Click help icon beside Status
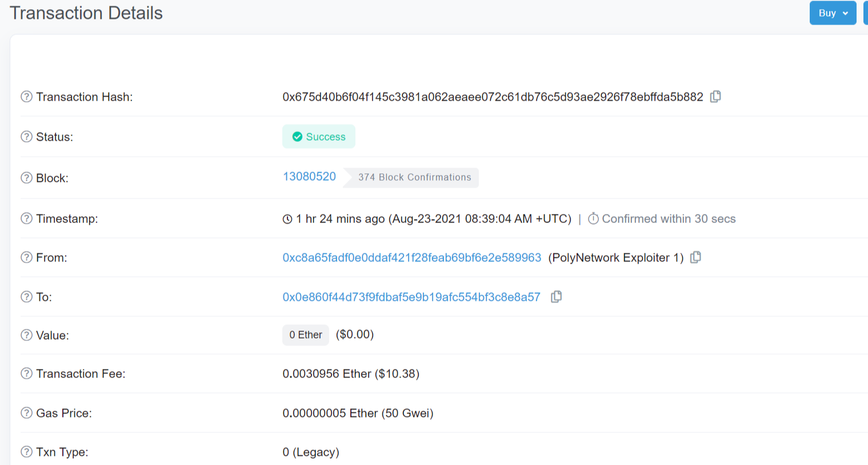868x465 pixels. [x=26, y=137]
